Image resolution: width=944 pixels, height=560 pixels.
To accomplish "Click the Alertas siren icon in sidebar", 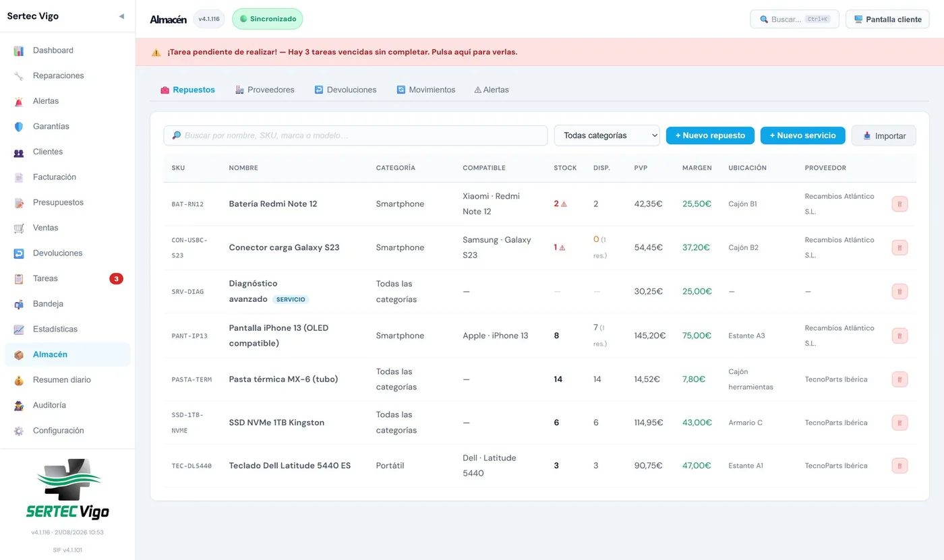I will coord(19,101).
